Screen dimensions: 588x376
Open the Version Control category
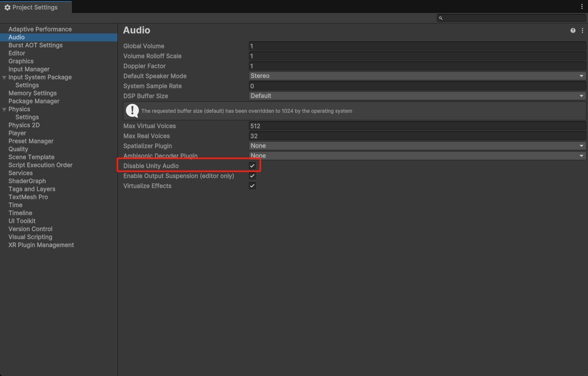click(30, 229)
